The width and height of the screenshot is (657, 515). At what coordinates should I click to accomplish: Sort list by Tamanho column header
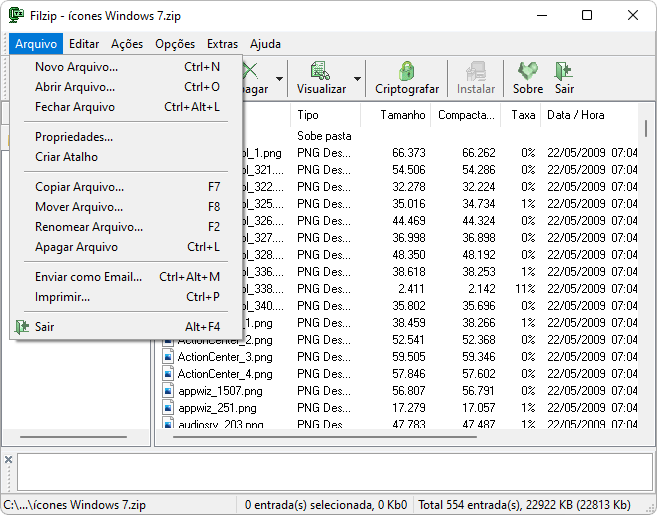(x=396, y=115)
